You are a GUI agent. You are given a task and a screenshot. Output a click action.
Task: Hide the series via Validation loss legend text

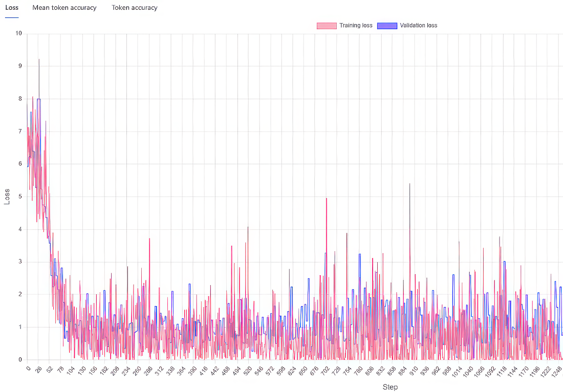[x=419, y=26]
